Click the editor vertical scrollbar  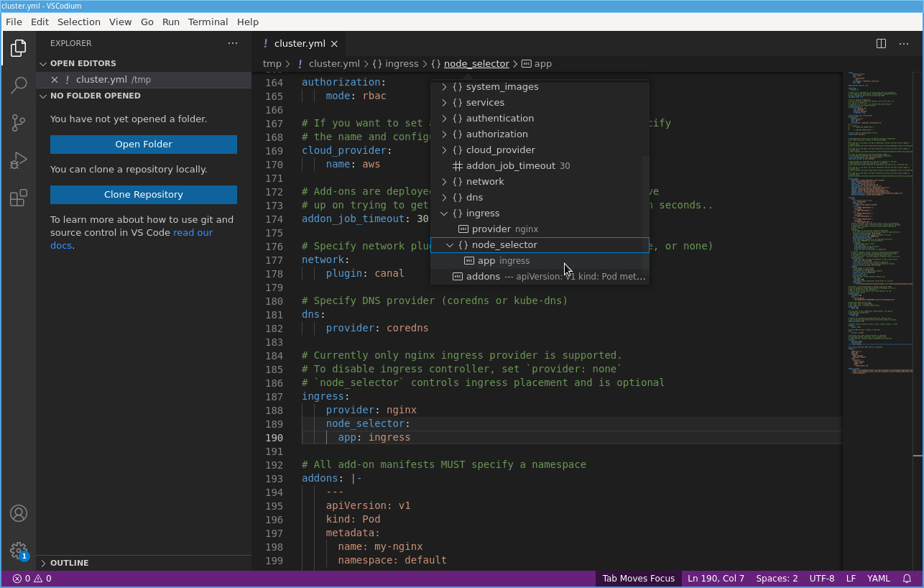(x=918, y=321)
